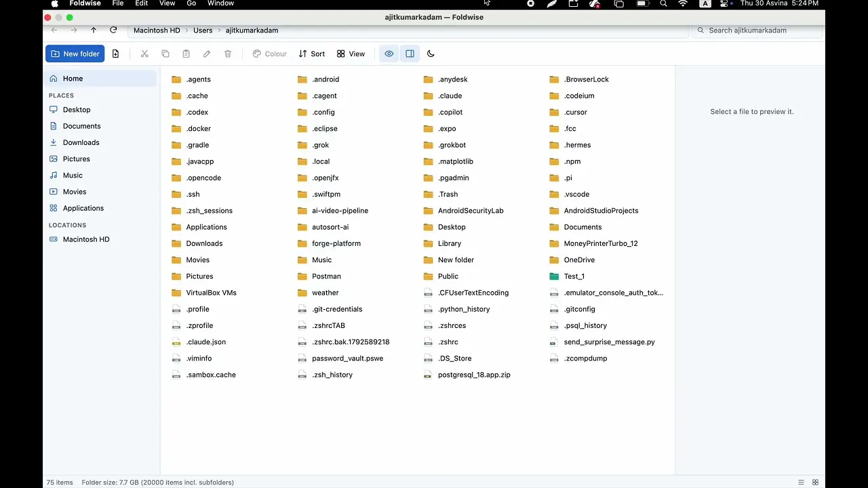This screenshot has width=868, height=488.
Task: Refresh the folder listing
Action: (113, 30)
